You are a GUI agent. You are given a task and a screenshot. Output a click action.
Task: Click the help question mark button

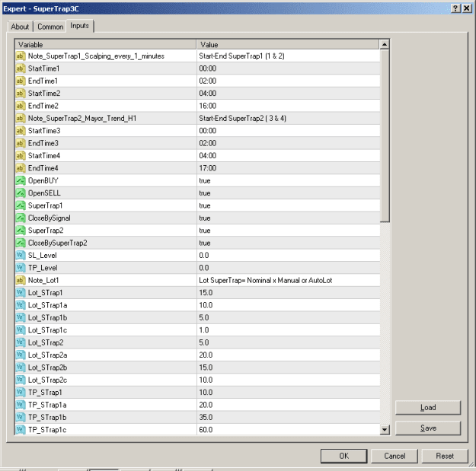click(x=455, y=8)
